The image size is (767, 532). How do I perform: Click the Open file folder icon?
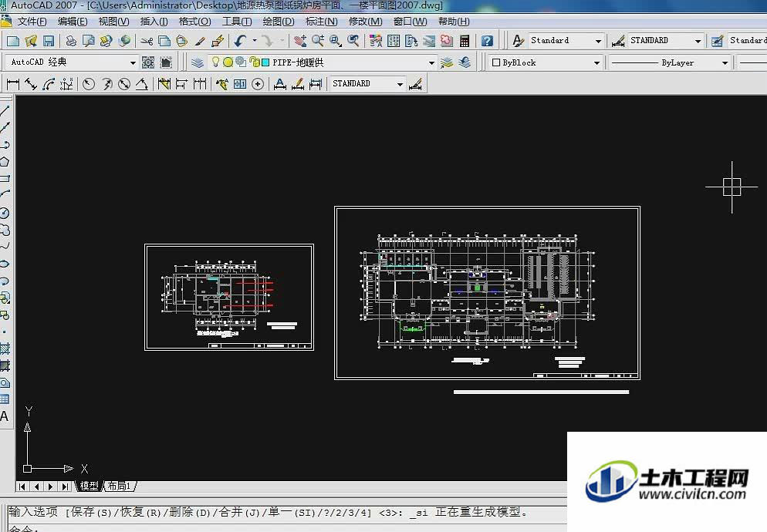point(31,41)
